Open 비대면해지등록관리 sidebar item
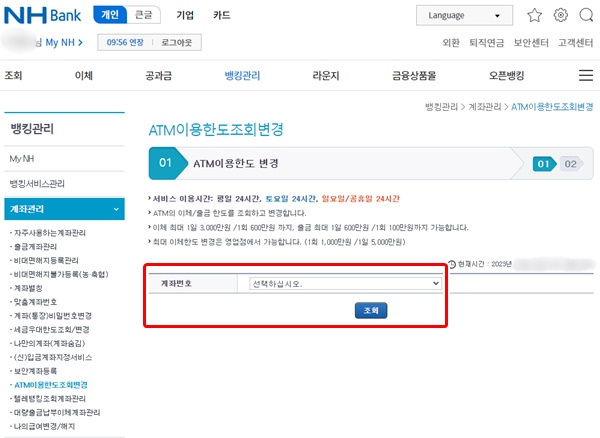 click(46, 261)
